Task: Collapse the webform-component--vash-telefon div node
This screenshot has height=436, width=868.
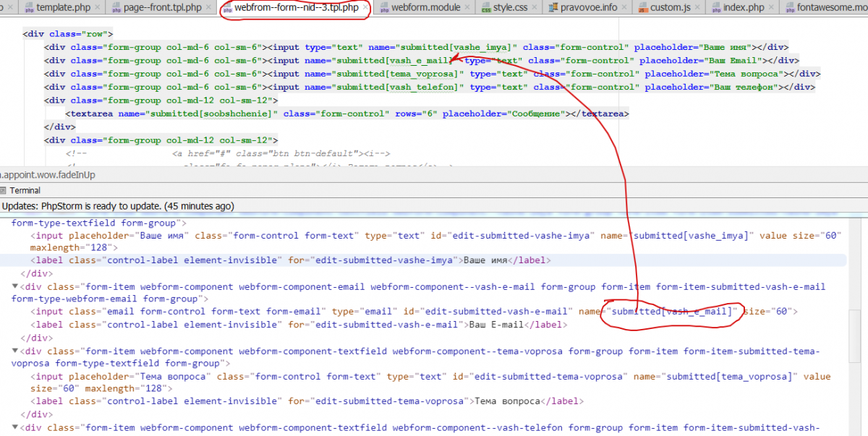Action: coord(15,428)
